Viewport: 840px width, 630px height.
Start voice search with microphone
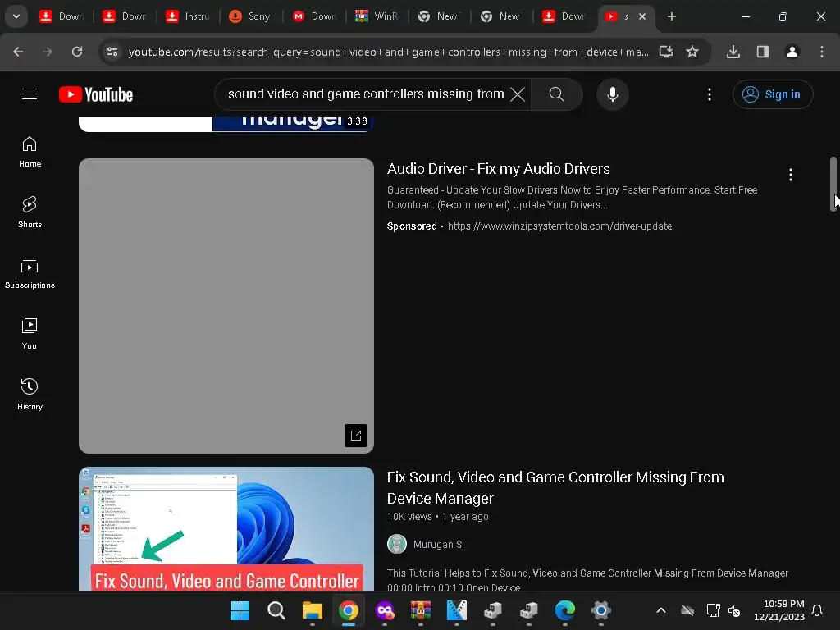click(612, 94)
